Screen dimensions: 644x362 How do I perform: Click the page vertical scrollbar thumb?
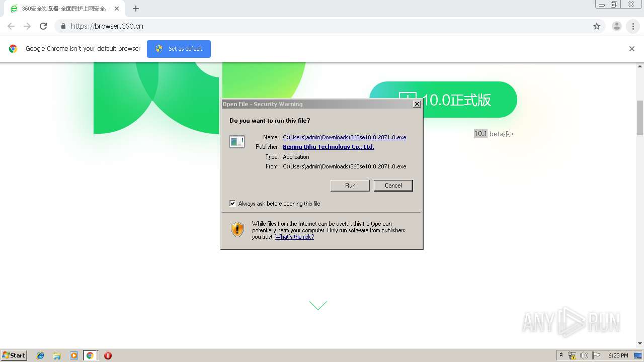[640, 118]
